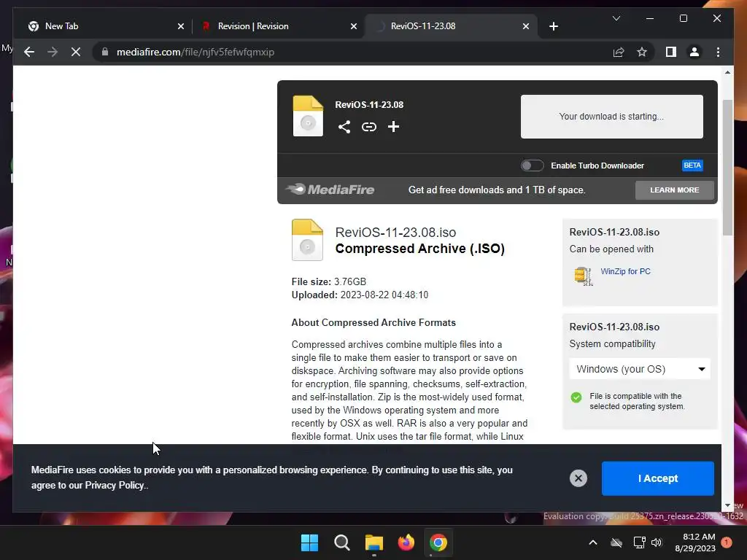Click the taskbar network icon

click(639, 542)
